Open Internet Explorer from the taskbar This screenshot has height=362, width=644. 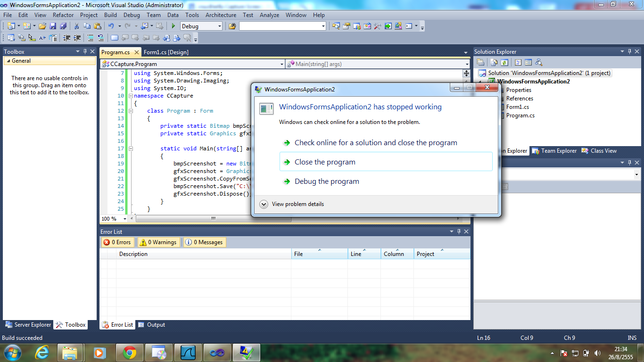42,352
